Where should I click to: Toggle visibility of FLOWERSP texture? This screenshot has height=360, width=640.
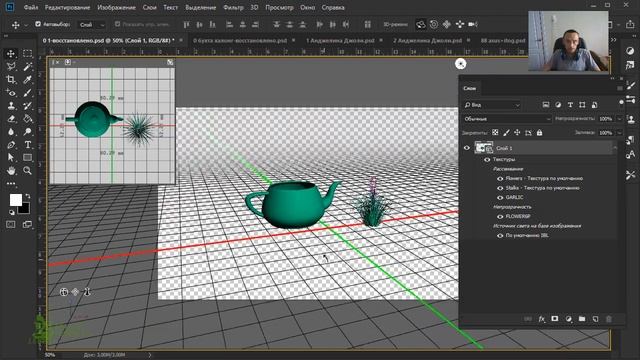click(x=500, y=216)
